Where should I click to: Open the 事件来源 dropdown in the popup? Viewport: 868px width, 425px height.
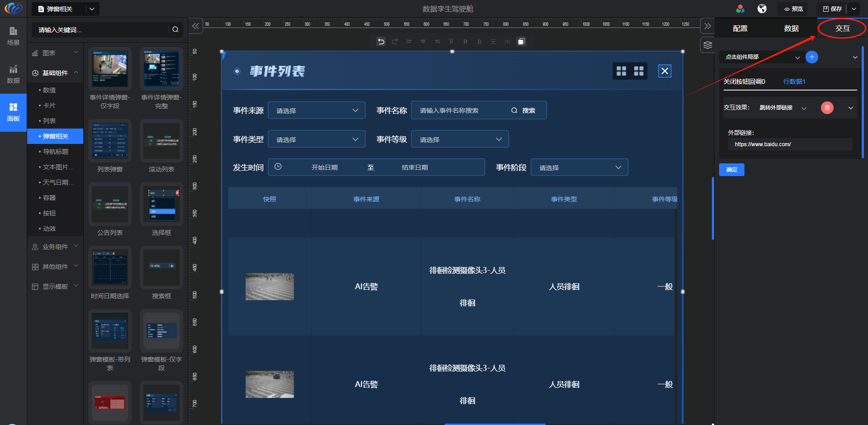[x=316, y=110]
